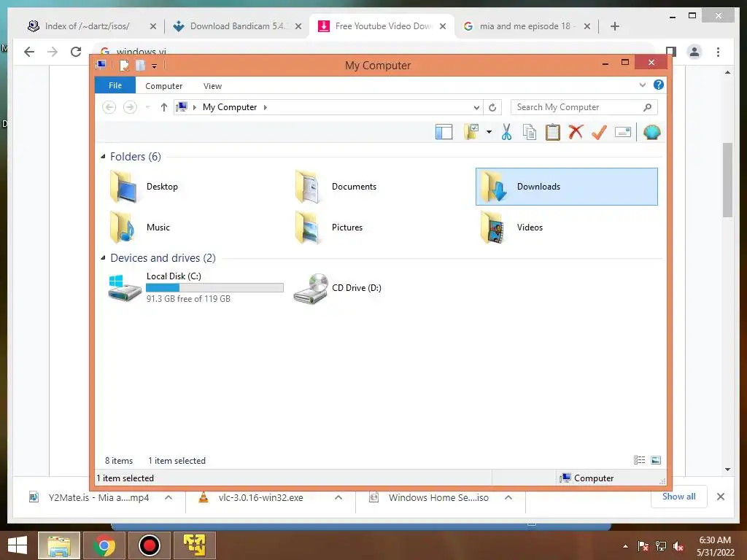Viewport: 747px width, 560px height.
Task: Open the vlc-3.0.16-win32.exe download
Action: (260, 497)
